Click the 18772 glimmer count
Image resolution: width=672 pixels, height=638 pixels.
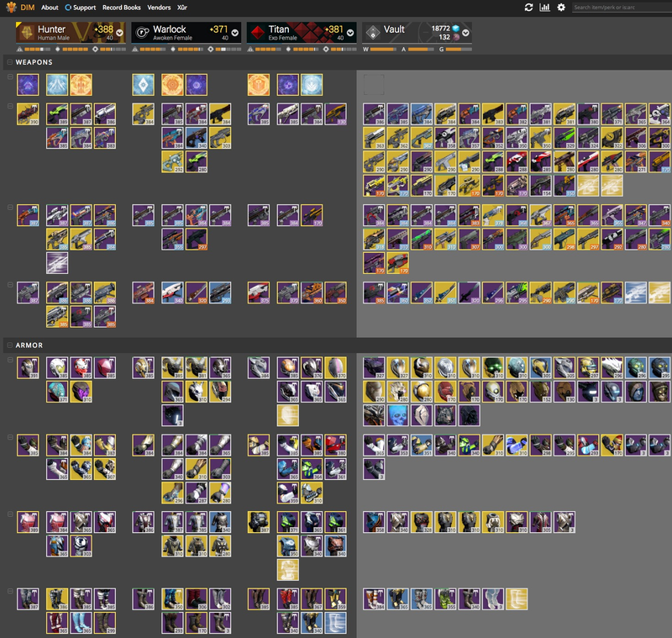click(x=440, y=29)
